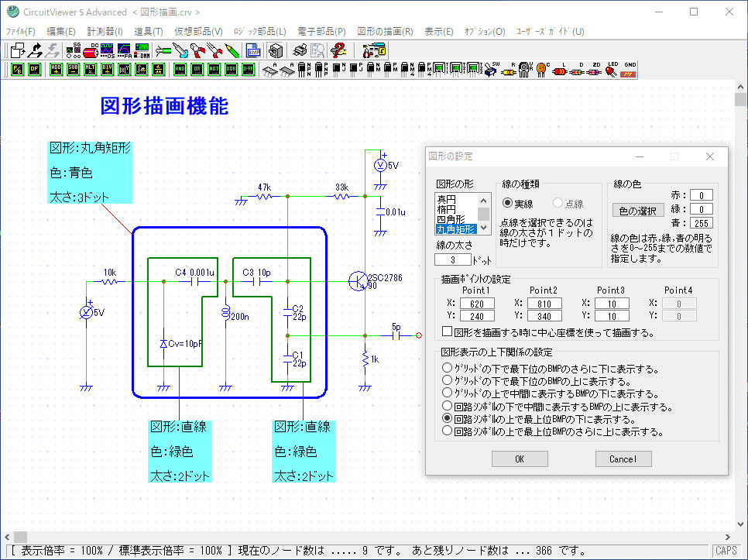
Task: Select the 実線 solid line option
Action: [517, 204]
